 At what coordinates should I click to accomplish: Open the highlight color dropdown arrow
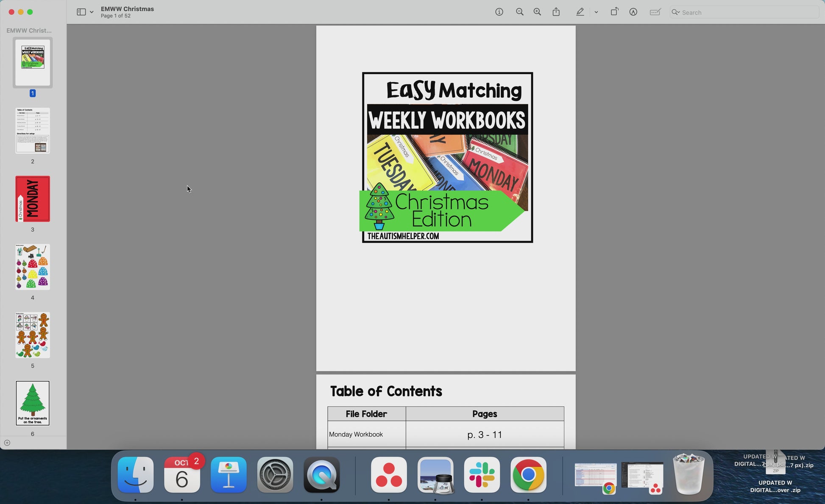596,12
